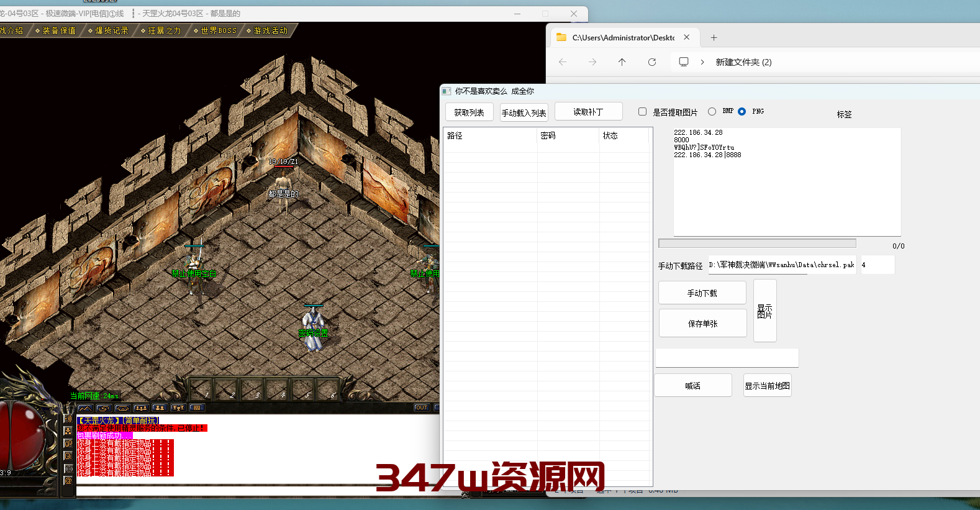Viewport: 980px width, 510px height.
Task: Click the Explorer forward arrow
Action: (592, 62)
